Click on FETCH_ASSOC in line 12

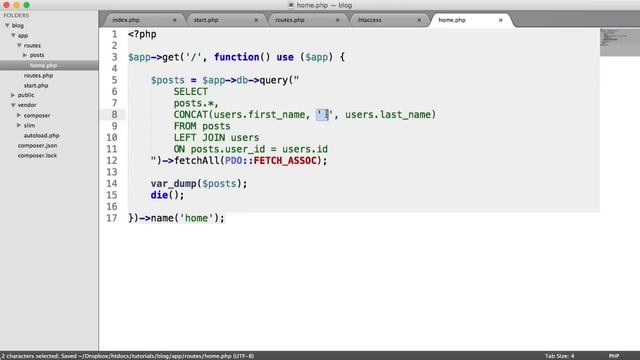[285, 161]
